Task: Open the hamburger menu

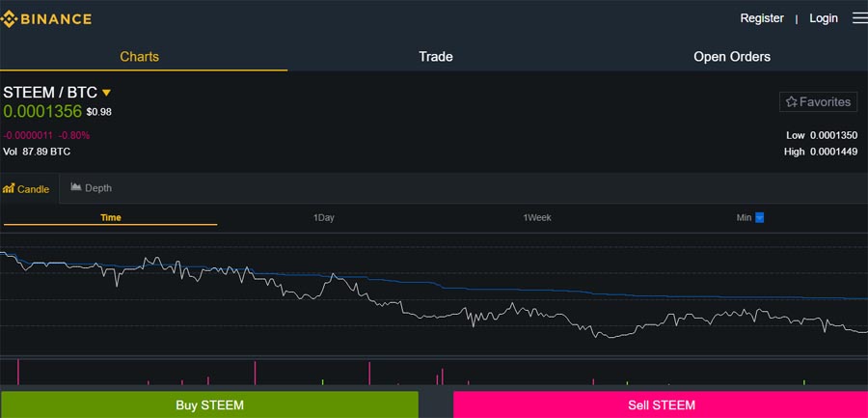Action: 859,18
